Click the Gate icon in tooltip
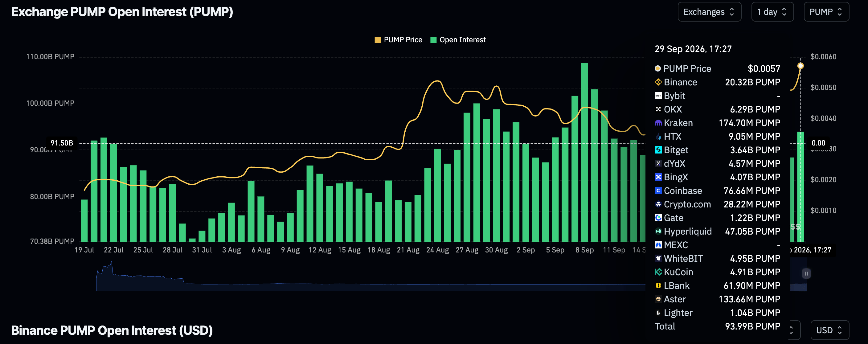868x344 pixels. tap(658, 218)
